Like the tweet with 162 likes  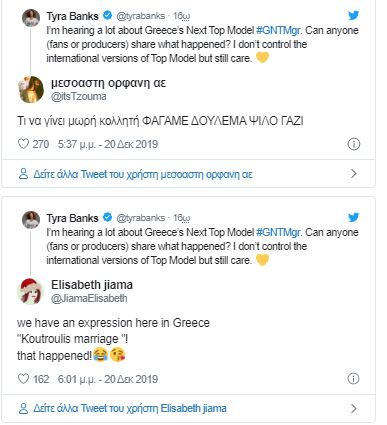(x=23, y=379)
